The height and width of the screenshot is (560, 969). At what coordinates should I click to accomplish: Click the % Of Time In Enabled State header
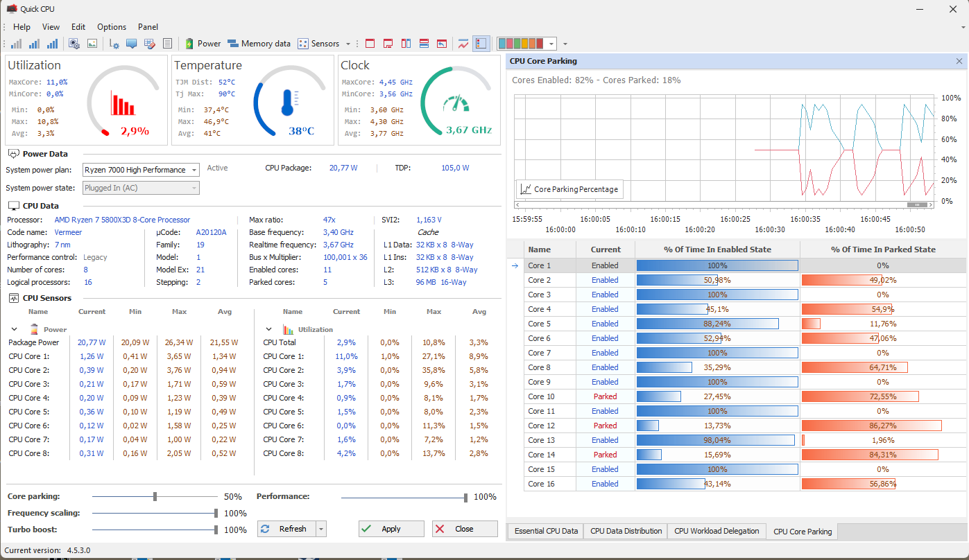coord(717,250)
